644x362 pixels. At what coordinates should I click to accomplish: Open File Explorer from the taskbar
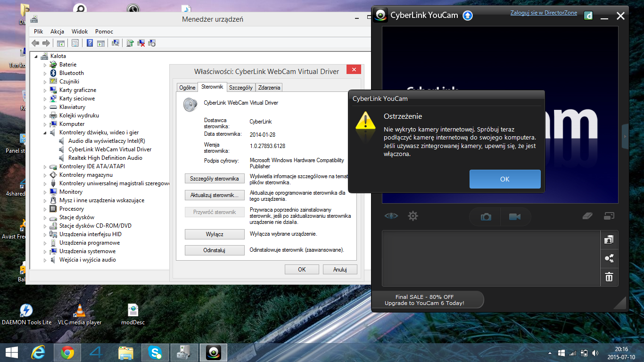pyautogui.click(x=126, y=352)
